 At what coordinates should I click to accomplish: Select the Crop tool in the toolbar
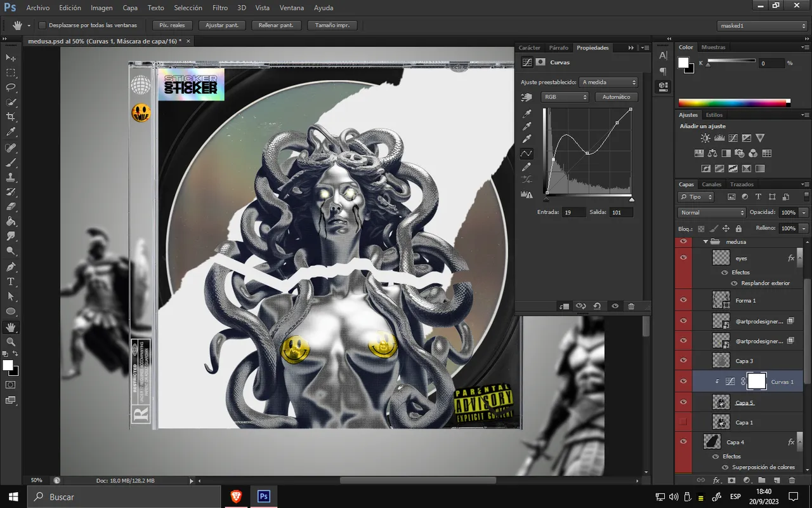tap(11, 117)
